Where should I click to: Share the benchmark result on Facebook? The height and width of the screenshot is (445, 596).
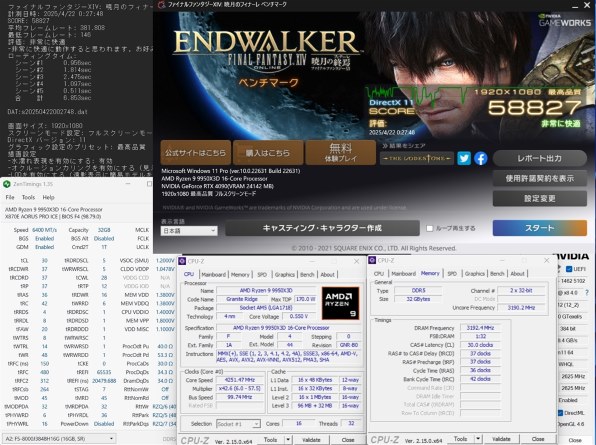(x=481, y=158)
